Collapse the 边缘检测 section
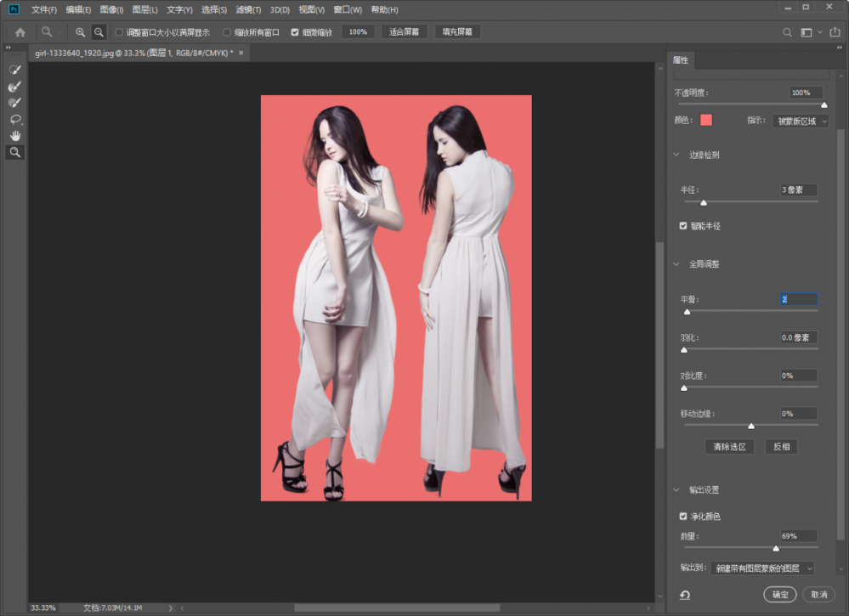Viewport: 849px width, 616px height. [677, 155]
